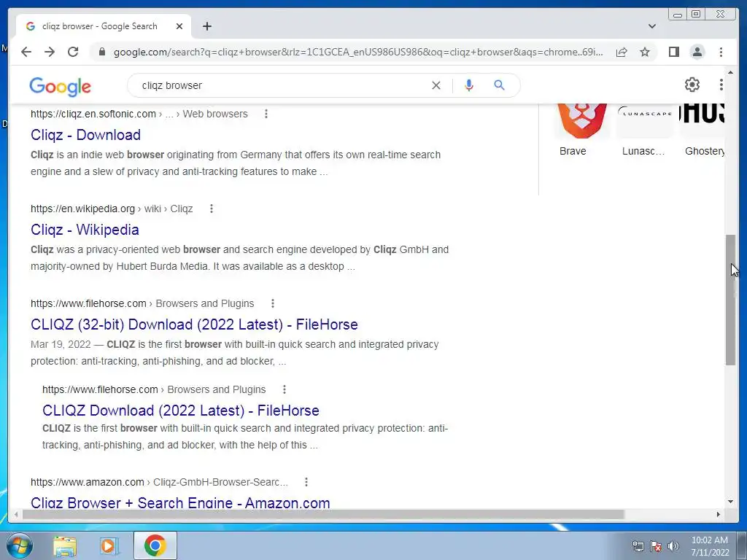Submit search with magnifier icon
This screenshot has width=747, height=560.
tap(499, 85)
